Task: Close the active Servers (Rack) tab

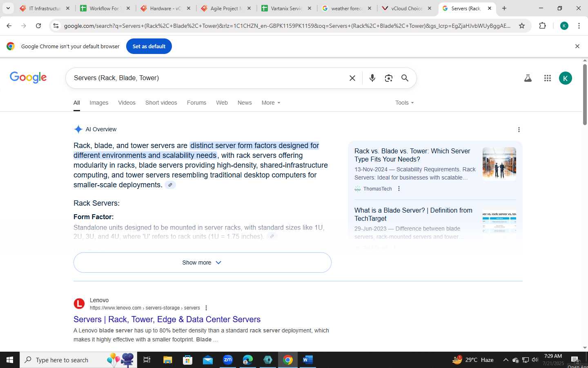Action: pos(490,8)
